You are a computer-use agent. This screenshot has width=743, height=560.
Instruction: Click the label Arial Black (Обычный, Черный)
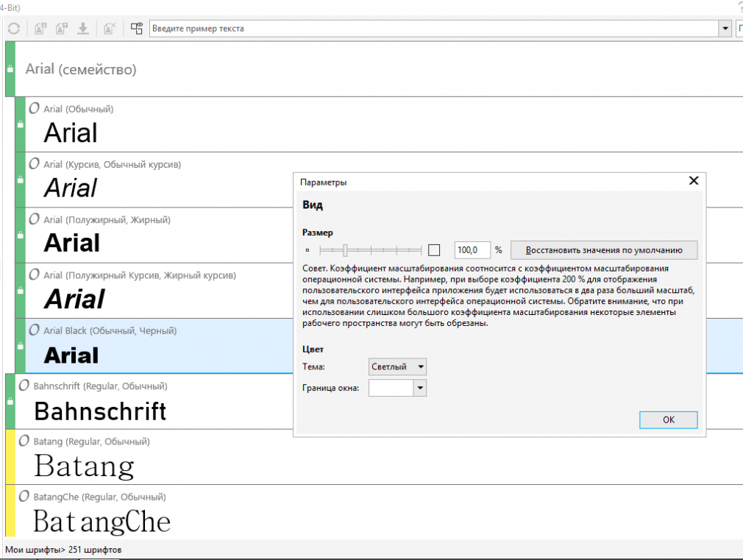coord(110,330)
